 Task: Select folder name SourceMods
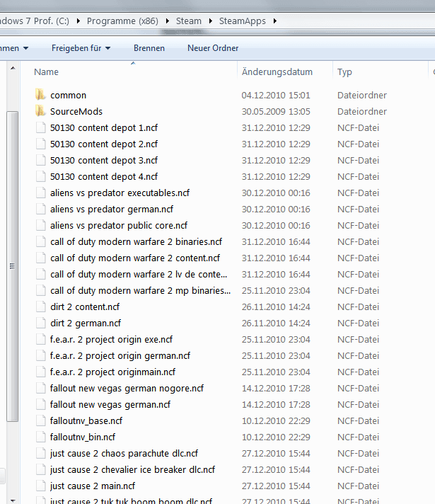click(76, 112)
